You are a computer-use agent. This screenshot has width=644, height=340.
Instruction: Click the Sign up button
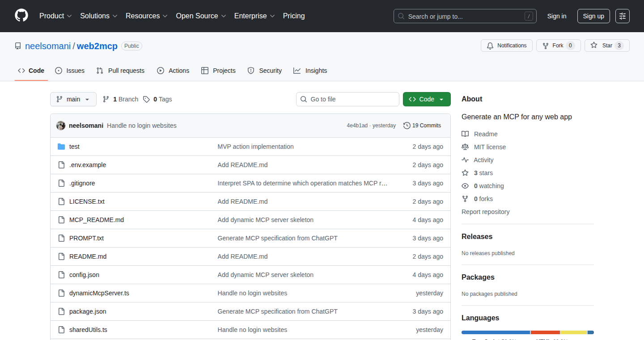click(x=593, y=16)
